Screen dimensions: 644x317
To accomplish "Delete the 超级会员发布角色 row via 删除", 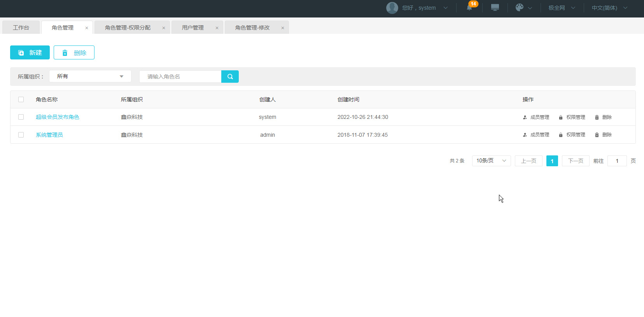I will (x=603, y=117).
